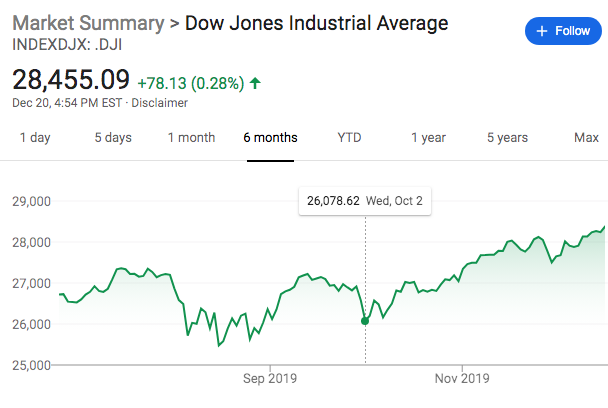Click the Nov 2019 axis label
Image resolution: width=608 pixels, height=408 pixels.
(461, 379)
